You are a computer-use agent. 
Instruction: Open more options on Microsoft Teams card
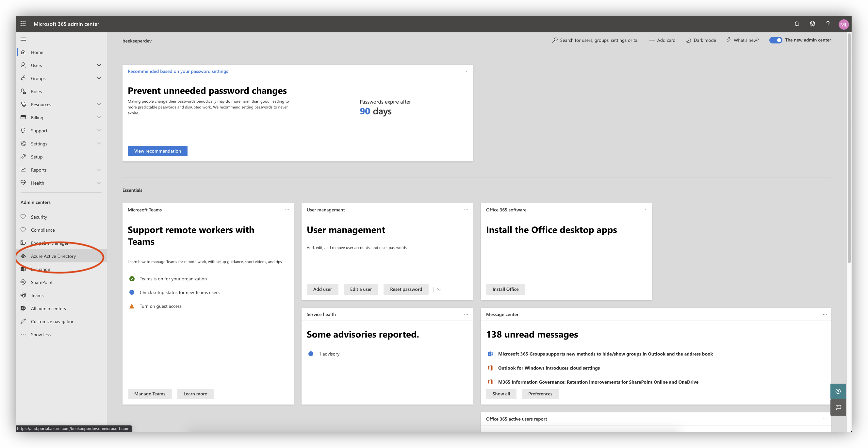point(287,210)
